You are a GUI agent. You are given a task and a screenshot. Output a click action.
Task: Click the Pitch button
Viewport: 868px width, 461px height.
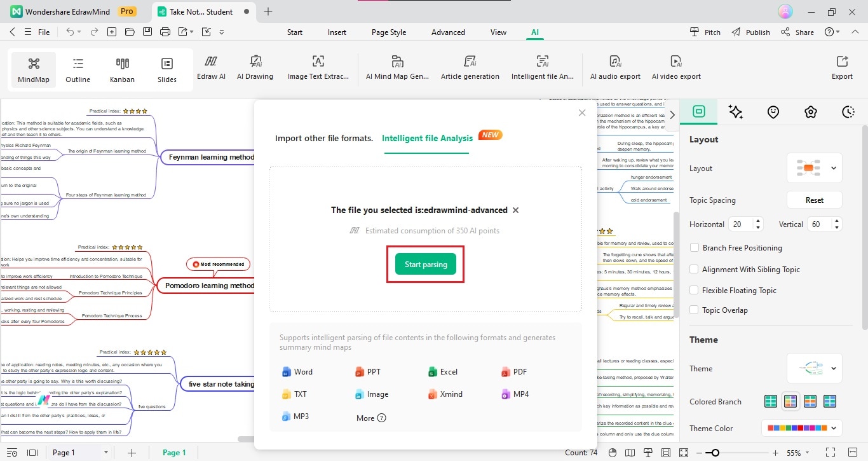(705, 32)
